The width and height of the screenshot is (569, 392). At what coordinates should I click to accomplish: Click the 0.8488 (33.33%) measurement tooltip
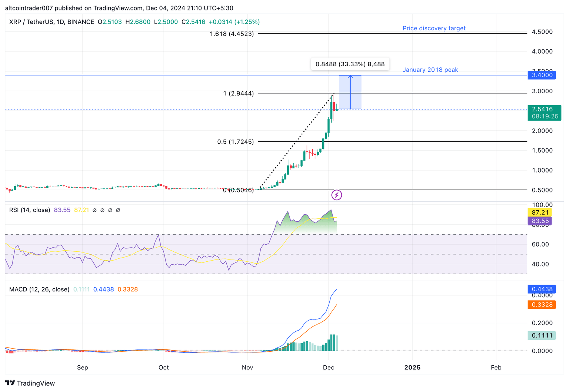point(350,64)
